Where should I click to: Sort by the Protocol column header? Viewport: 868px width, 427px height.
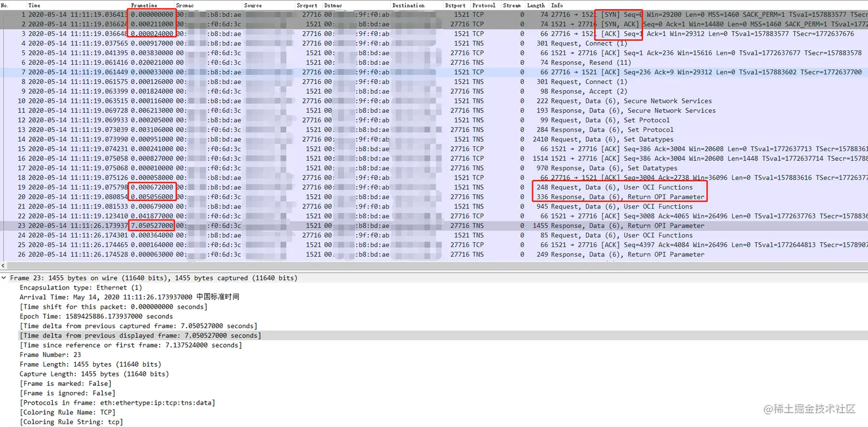point(484,5)
